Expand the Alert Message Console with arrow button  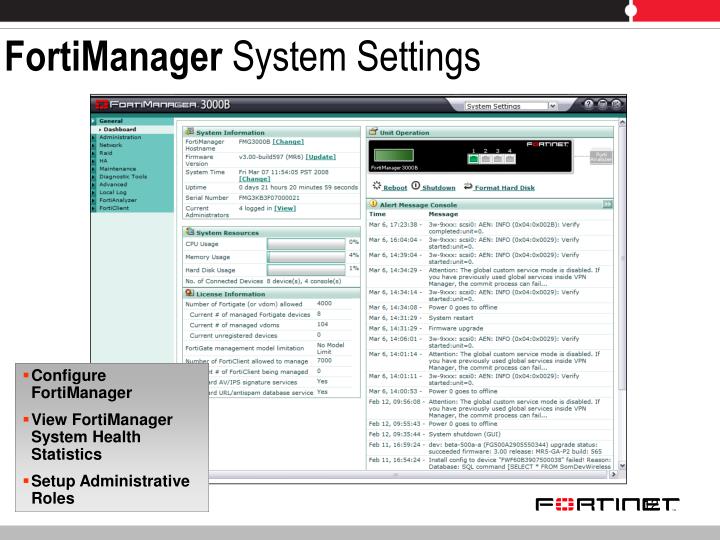tap(607, 204)
